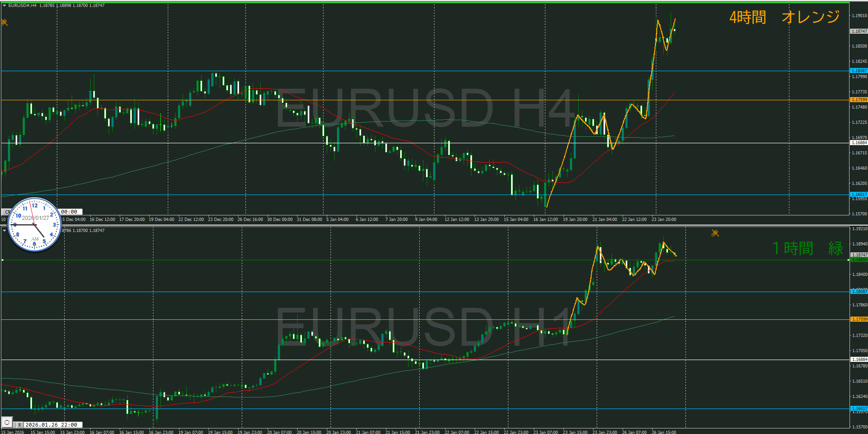The height and width of the screenshot is (434, 868).
Task: Click the blue 1.16017 price tag on the H1 axis
Action: (859, 408)
